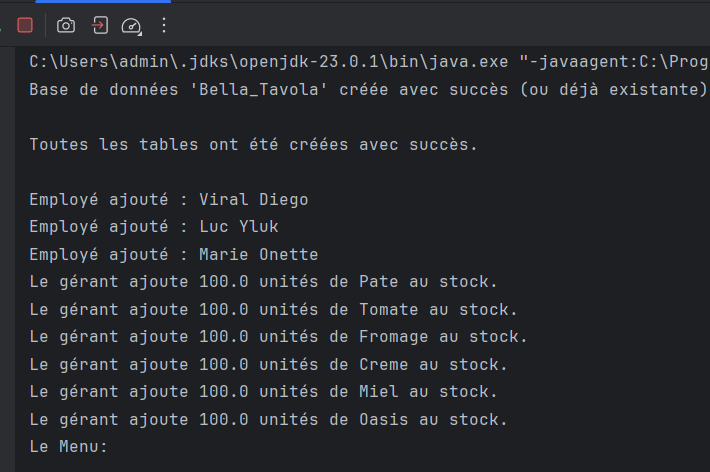Viewport: 710px width, 472px height.
Task: Click the 'Bella_Tavola' database created line
Action: tap(369, 89)
